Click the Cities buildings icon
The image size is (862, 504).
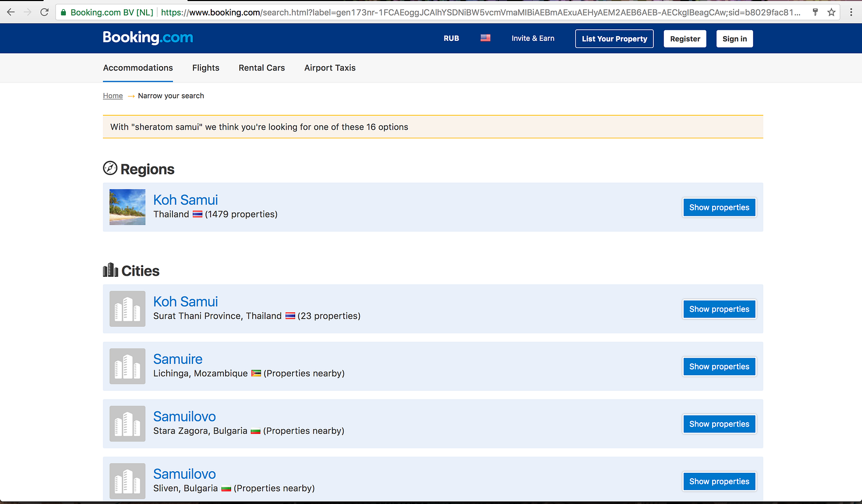click(x=110, y=270)
